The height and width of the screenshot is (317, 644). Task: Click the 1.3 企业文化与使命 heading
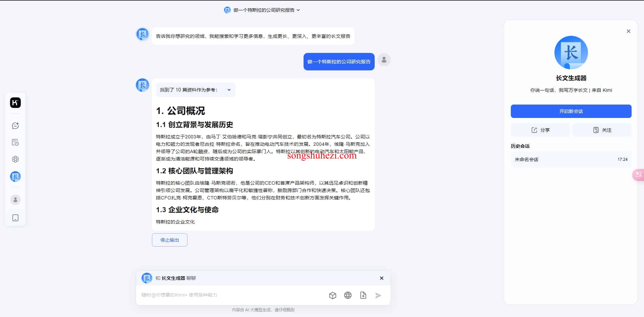point(187,210)
